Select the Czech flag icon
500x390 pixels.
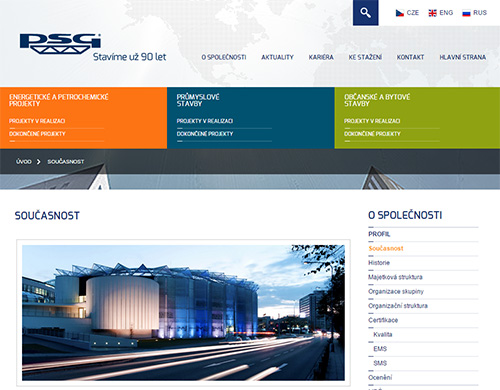click(x=400, y=13)
